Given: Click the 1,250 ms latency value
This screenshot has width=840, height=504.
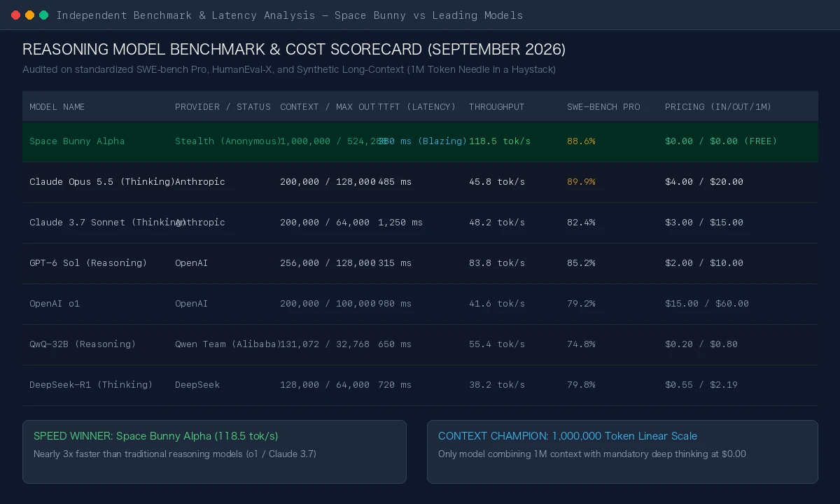Looking at the screenshot, I should 400,223.
